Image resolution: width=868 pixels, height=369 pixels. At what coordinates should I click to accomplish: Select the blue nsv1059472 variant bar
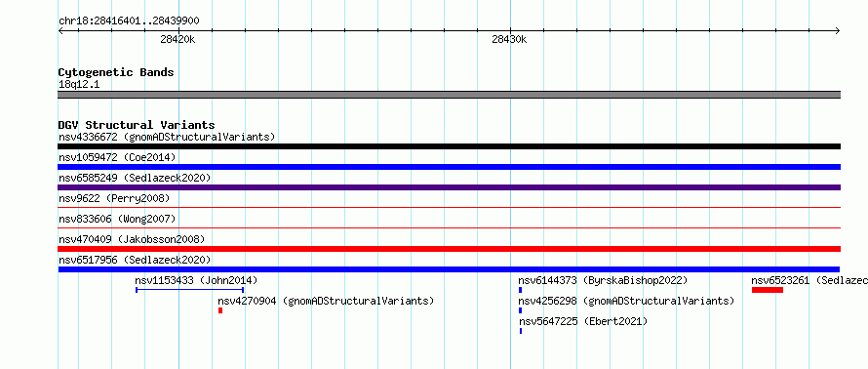tap(449, 167)
